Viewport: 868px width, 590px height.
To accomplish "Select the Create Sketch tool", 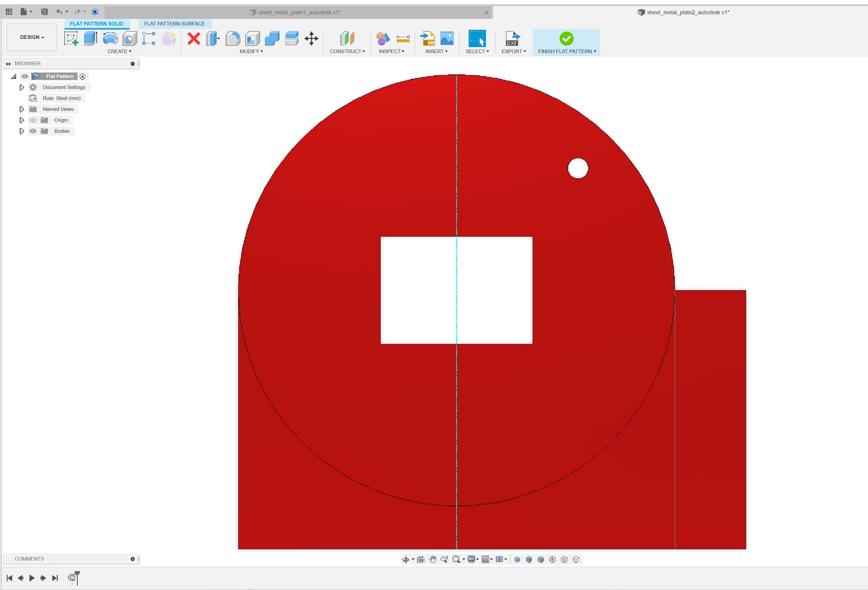I will pos(71,39).
